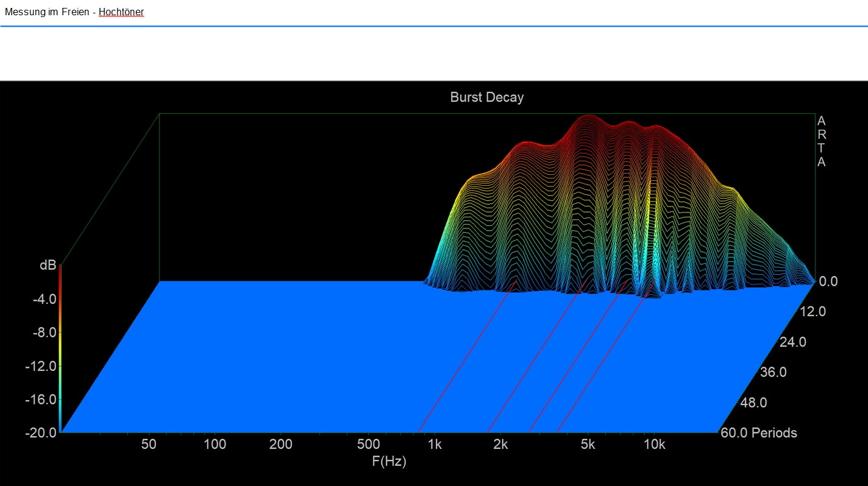Click the vertical ARTA label
Viewport: 868px width, 486px height.
(821, 141)
